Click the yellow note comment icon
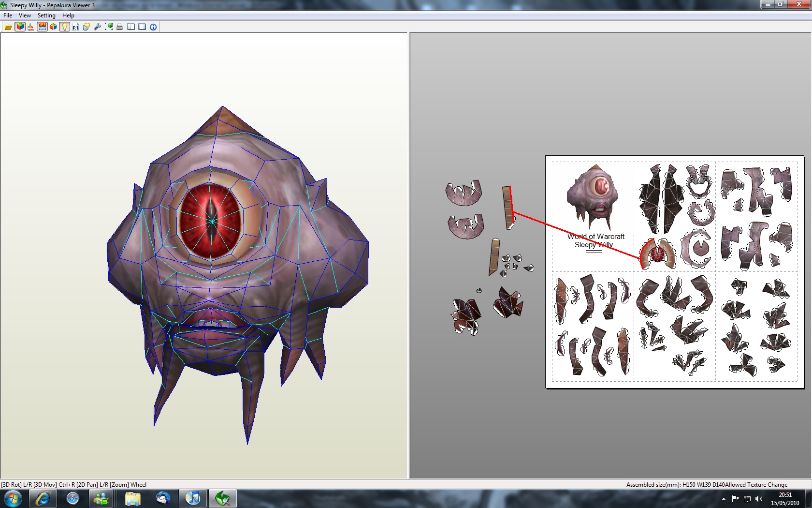The image size is (812, 508). pyautogui.click(x=87, y=27)
